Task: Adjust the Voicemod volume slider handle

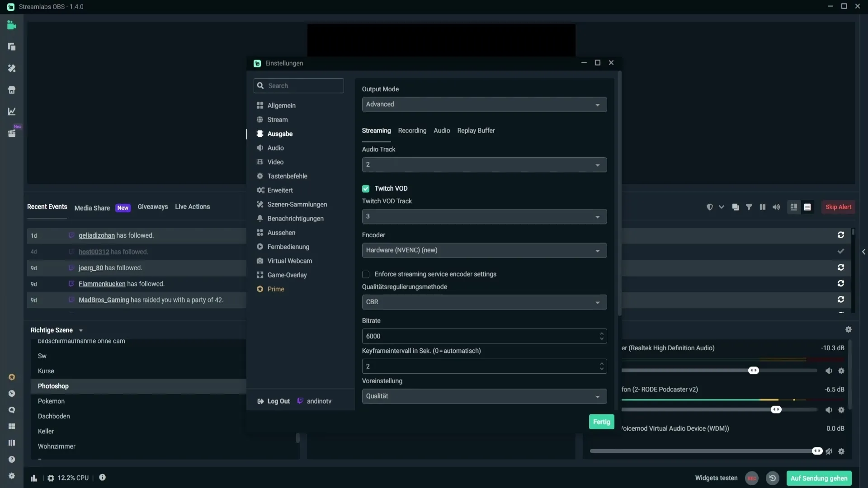Action: pos(817,451)
